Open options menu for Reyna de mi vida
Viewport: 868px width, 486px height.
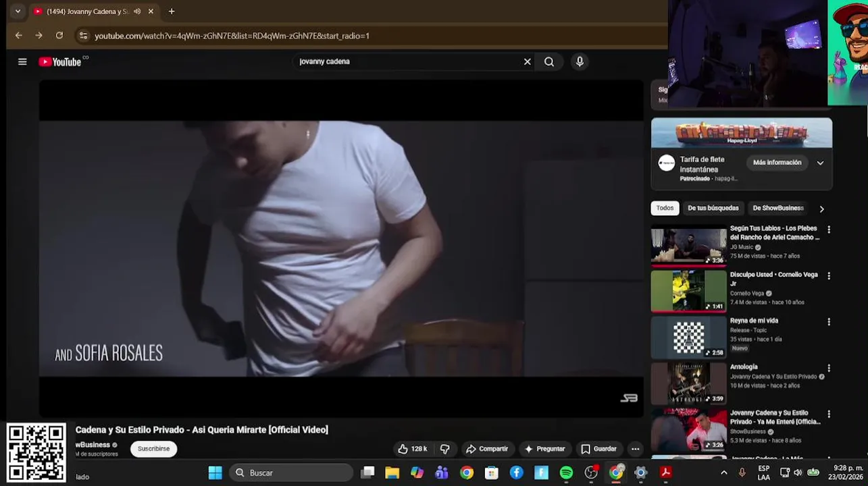[x=829, y=322]
